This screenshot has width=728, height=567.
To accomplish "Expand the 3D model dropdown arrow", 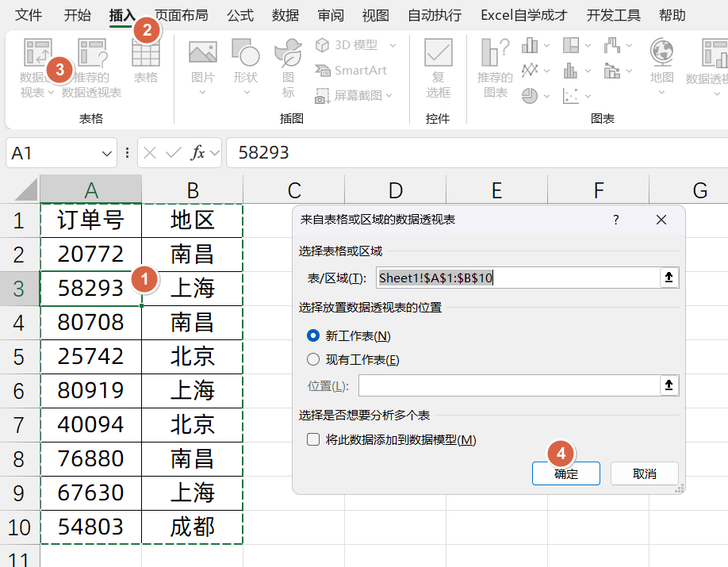I will point(393,45).
